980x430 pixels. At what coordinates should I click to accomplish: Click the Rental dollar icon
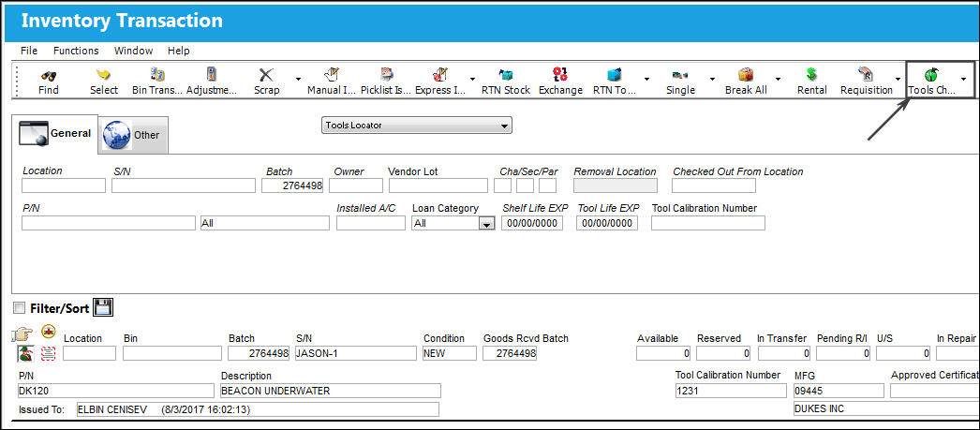[811, 75]
